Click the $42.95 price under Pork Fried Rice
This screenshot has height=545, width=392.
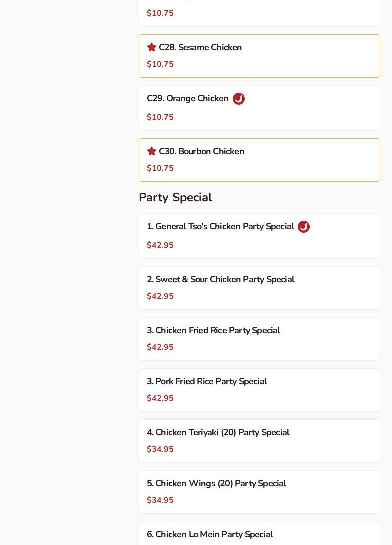point(160,398)
